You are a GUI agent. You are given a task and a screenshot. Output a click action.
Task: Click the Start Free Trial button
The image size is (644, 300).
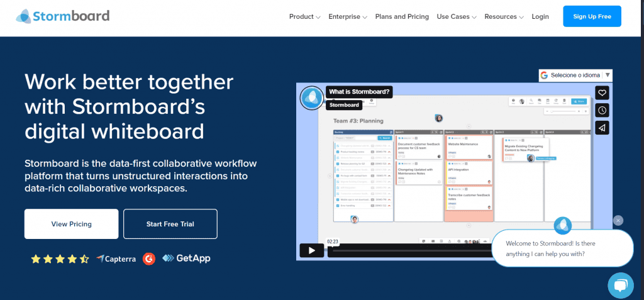(x=170, y=224)
